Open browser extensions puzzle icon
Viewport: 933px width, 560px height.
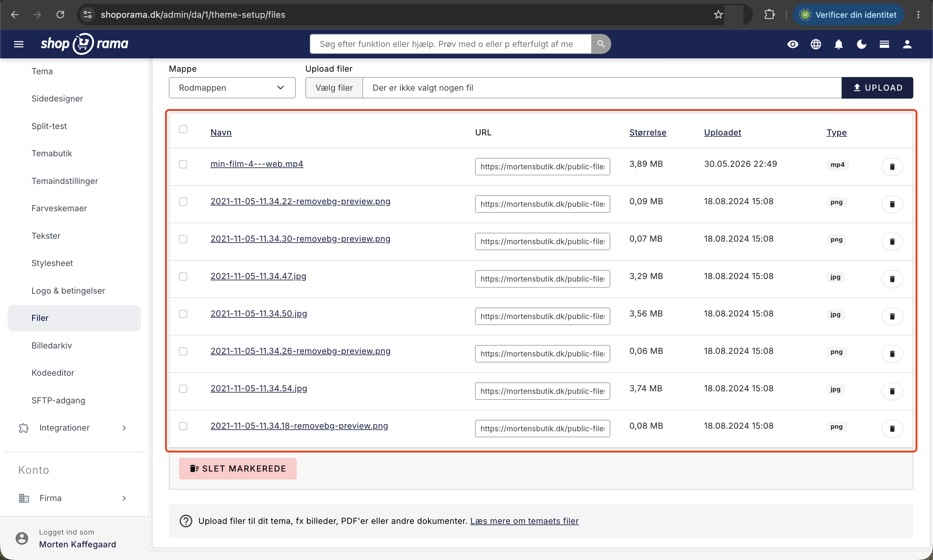pyautogui.click(x=769, y=15)
